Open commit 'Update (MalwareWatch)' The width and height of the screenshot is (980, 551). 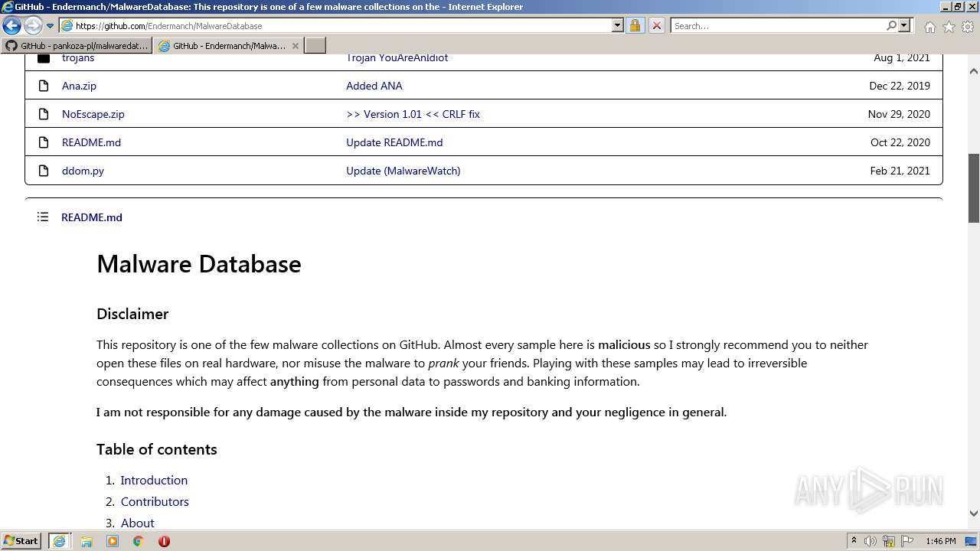[403, 171]
